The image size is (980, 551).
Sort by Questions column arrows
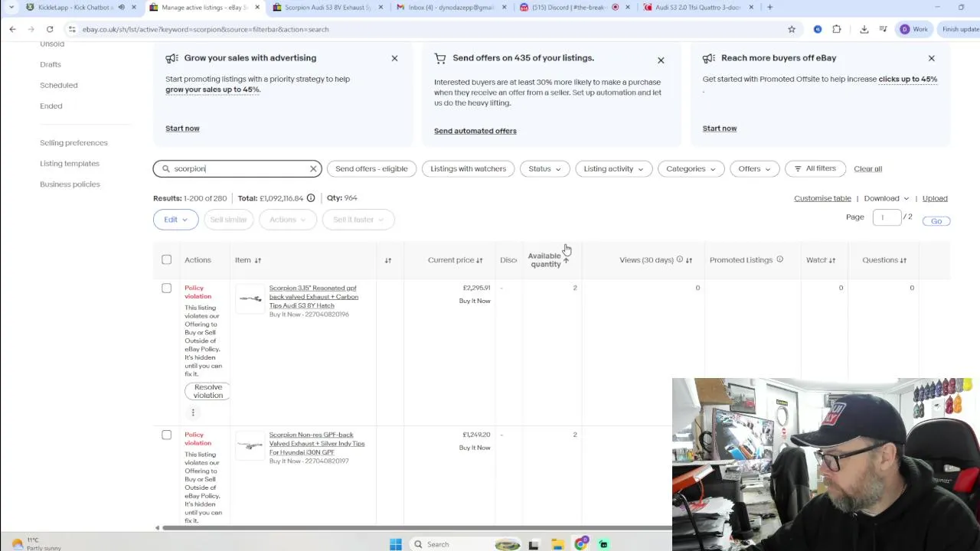[x=903, y=260]
